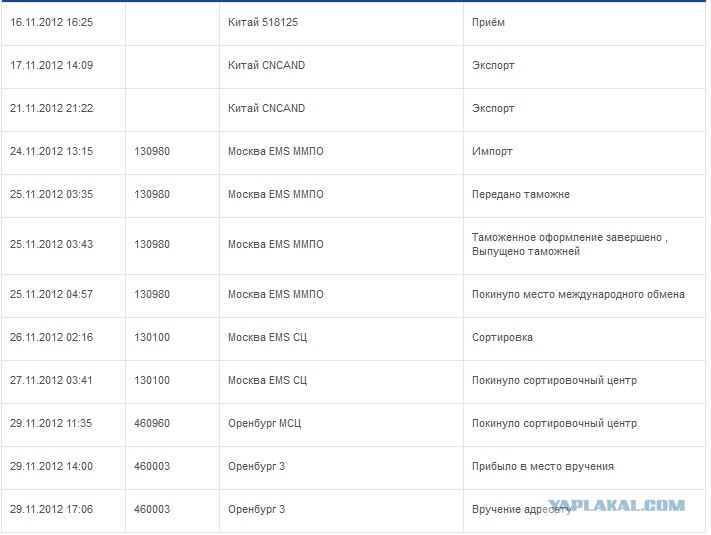Select the Приём status cell
Screen dimensions: 711x535
click(x=492, y=22)
